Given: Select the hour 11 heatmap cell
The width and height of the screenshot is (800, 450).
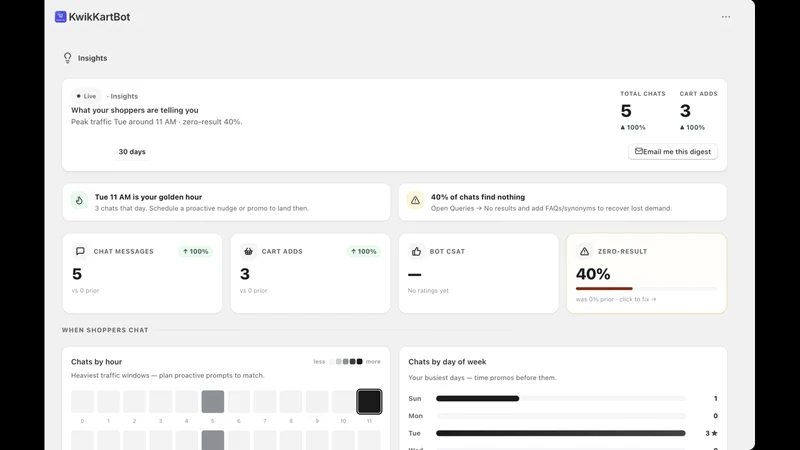Looking at the screenshot, I should tap(369, 402).
